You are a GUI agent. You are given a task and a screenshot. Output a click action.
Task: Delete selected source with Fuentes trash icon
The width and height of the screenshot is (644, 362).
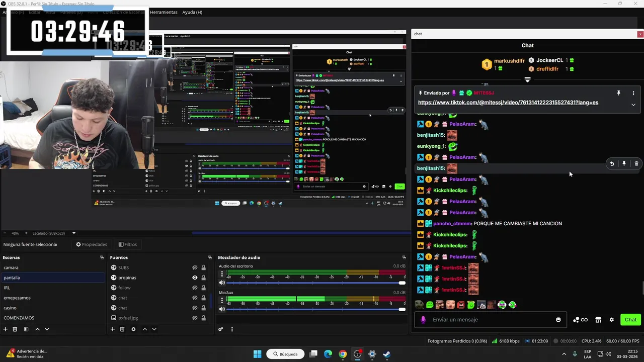click(x=122, y=329)
